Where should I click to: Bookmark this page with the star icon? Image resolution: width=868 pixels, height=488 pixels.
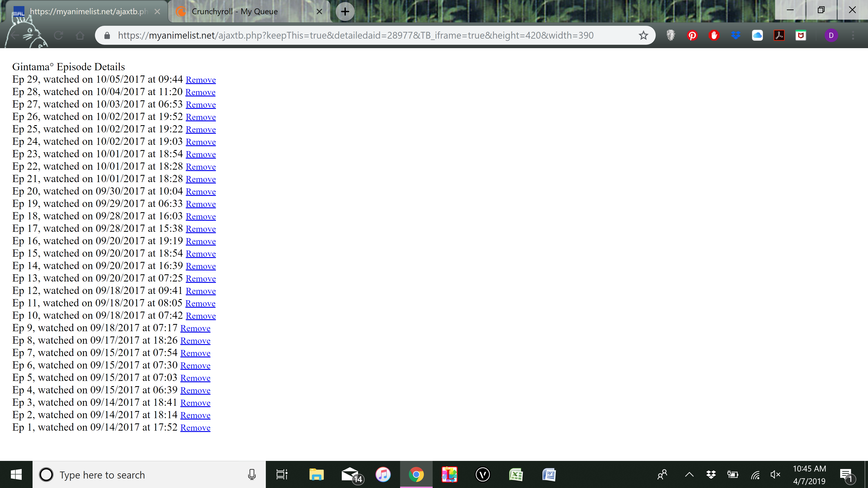point(643,35)
